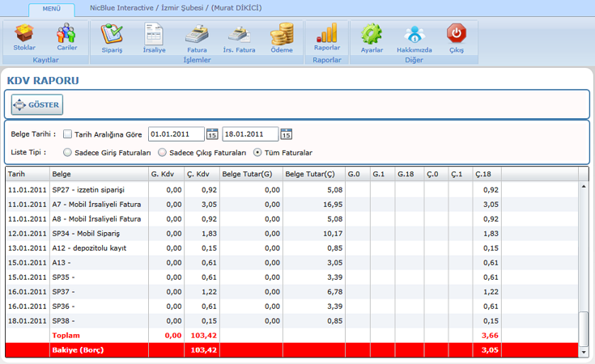Select Sadece Çıkış Faturaları radio option
Screen dimensions: 595x364
point(163,152)
